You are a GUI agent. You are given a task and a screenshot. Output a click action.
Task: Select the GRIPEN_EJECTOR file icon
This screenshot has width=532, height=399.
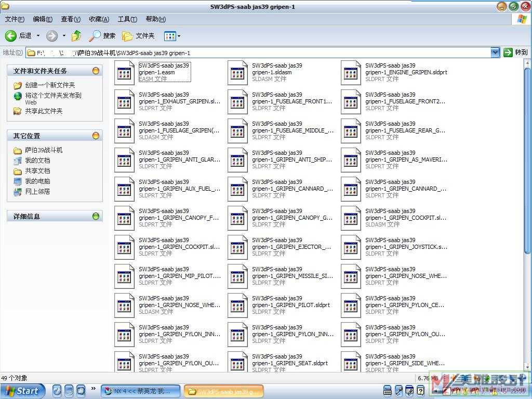[x=237, y=247]
